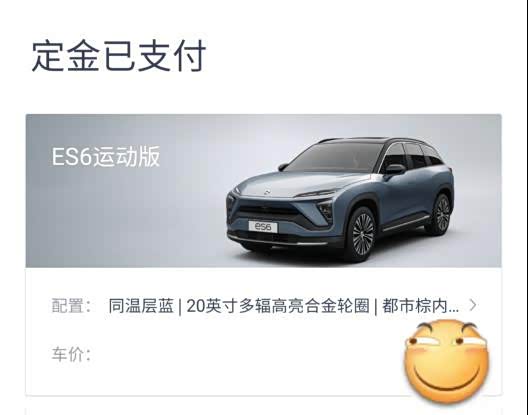The width and height of the screenshot is (528, 415).
Task: Tap the car's angular headlight
Action: (326, 210)
